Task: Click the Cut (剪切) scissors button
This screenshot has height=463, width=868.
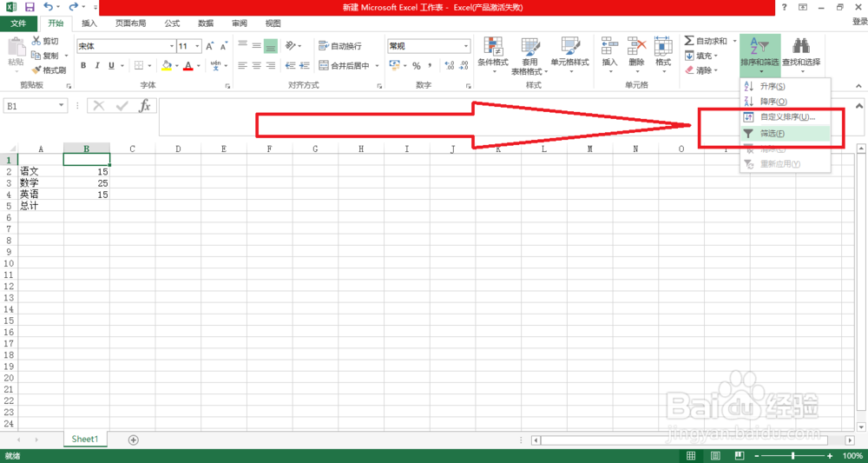Action: (44, 41)
